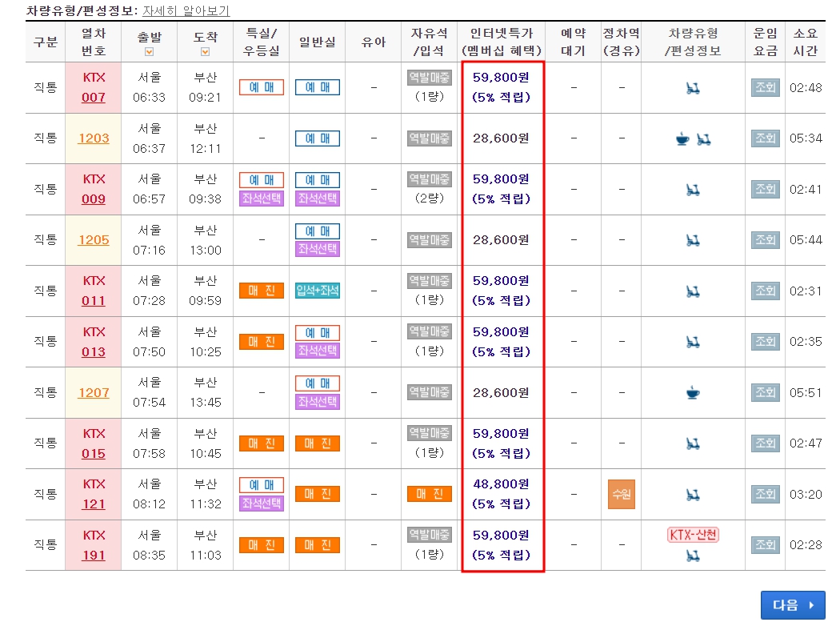Book first-class 예매 for KTX 007
This screenshot has height=630, width=840.
pos(262,87)
